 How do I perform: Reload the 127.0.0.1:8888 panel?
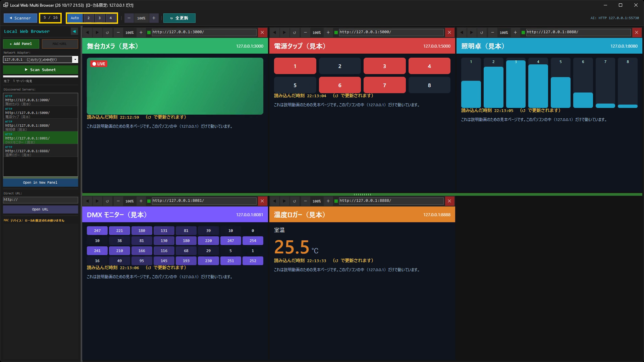[294, 201]
